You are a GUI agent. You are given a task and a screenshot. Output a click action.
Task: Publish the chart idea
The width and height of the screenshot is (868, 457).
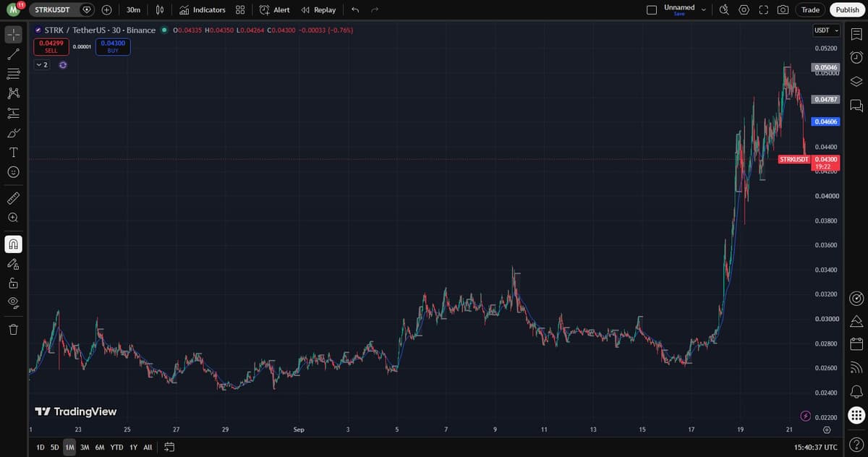click(x=848, y=10)
